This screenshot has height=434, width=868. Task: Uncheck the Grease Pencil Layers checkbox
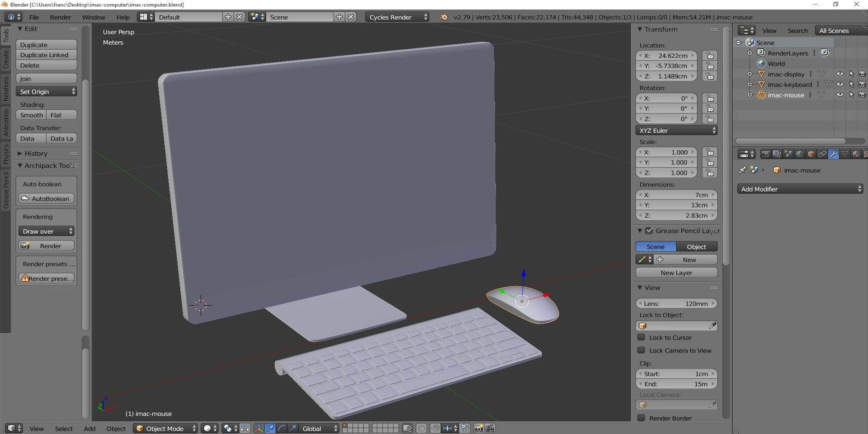click(649, 231)
